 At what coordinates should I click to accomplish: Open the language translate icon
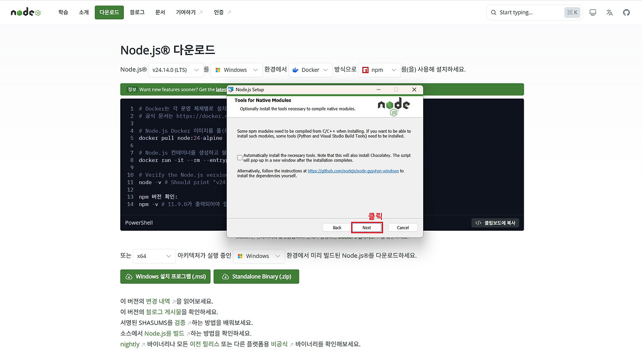[610, 13]
